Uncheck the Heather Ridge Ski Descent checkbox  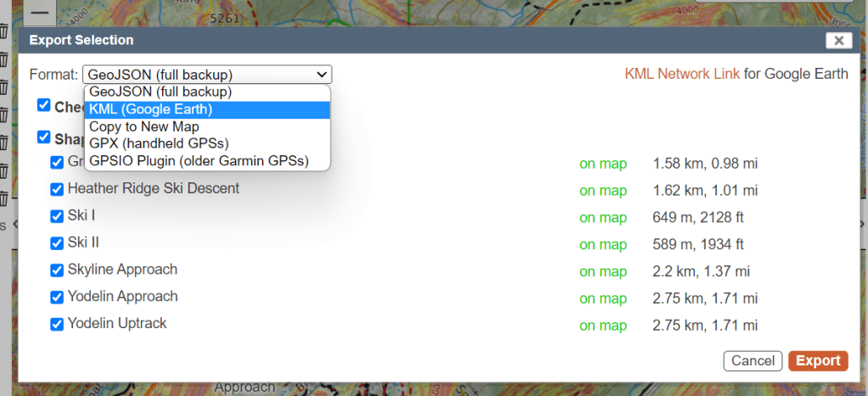(x=57, y=189)
